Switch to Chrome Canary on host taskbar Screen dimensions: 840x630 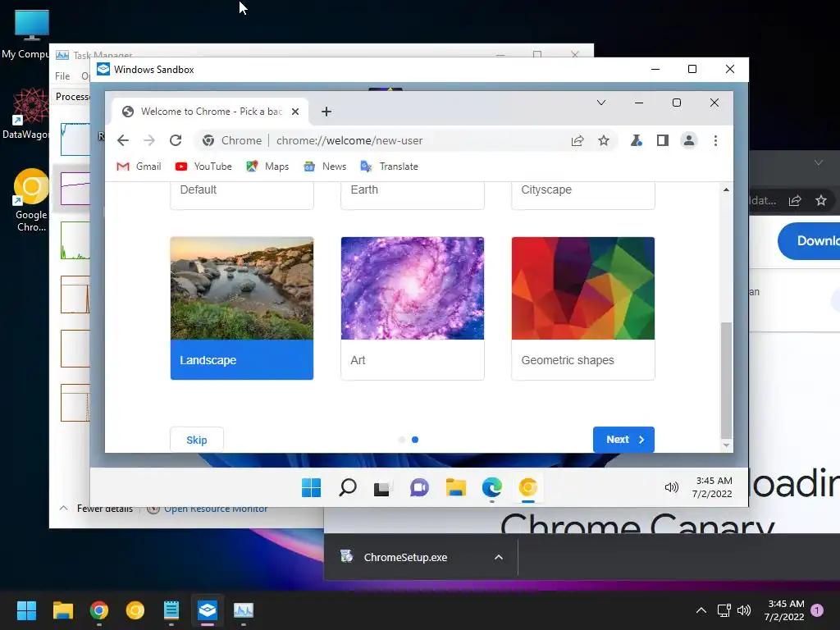135,610
